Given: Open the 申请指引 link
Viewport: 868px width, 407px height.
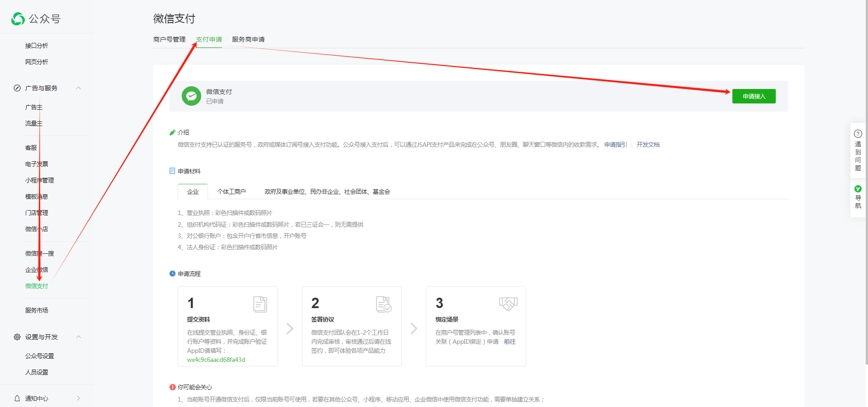Looking at the screenshot, I should tap(616, 145).
